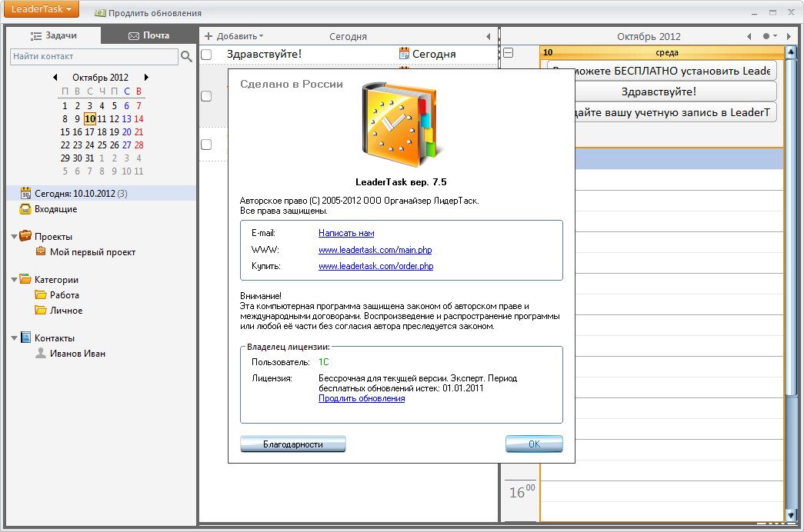804x532 pixels.
Task: Click the Работа category folder icon
Action: pos(41,295)
